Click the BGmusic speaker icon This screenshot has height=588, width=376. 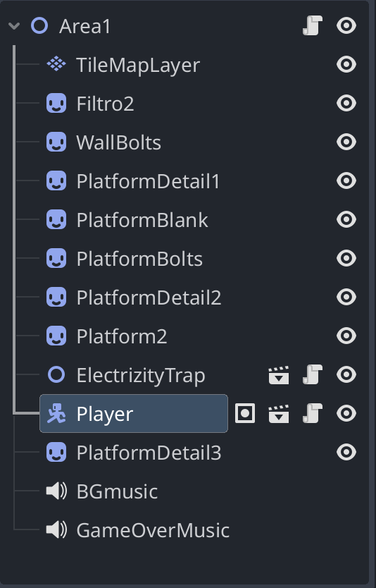56,491
